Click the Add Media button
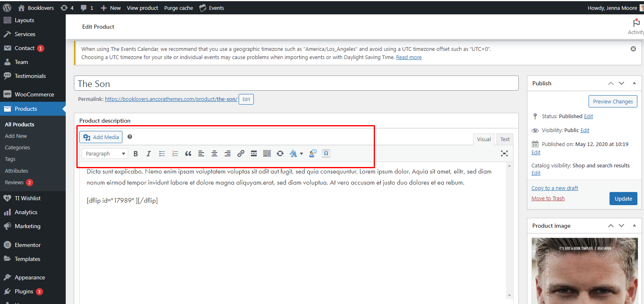 (x=101, y=137)
